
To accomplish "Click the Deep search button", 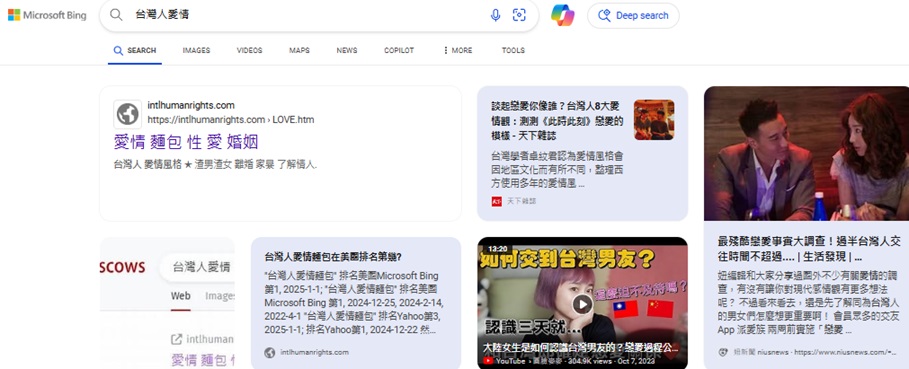I will pos(633,16).
